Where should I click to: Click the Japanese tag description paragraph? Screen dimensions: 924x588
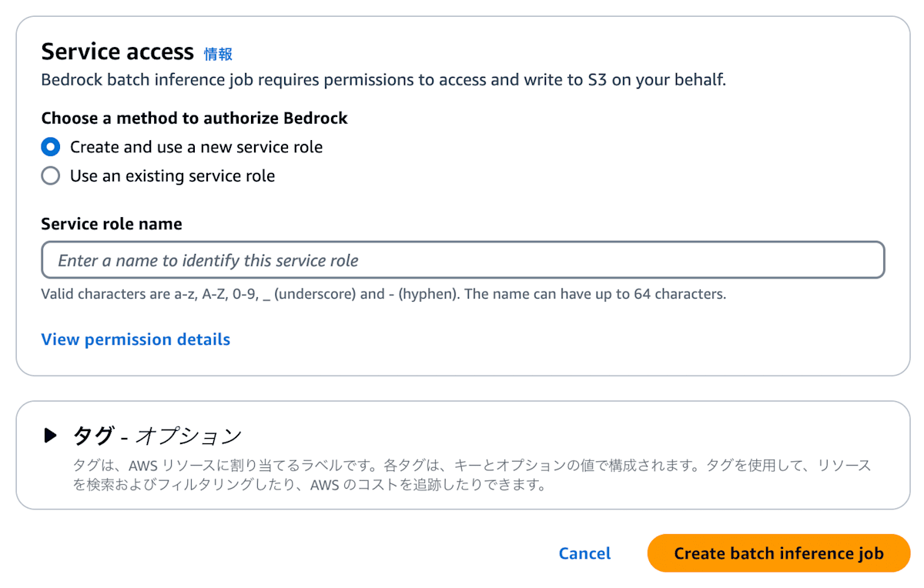click(x=472, y=476)
